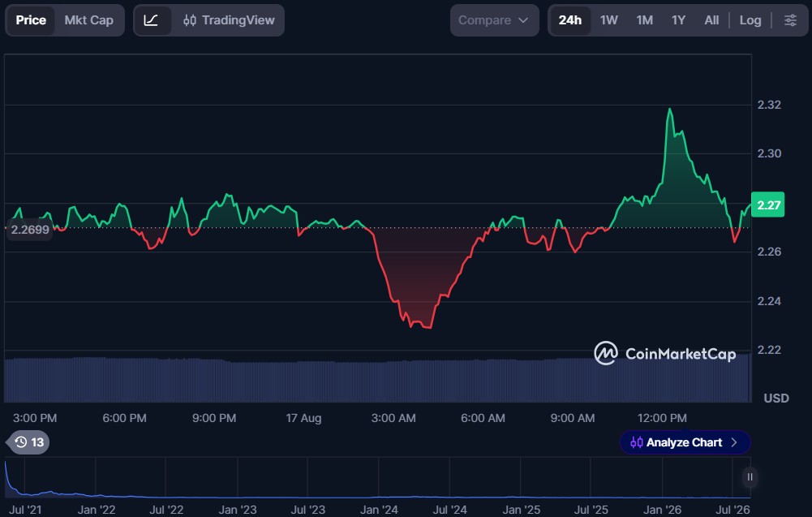This screenshot has width=812, height=517.
Task: Select the All time range
Action: click(x=711, y=20)
